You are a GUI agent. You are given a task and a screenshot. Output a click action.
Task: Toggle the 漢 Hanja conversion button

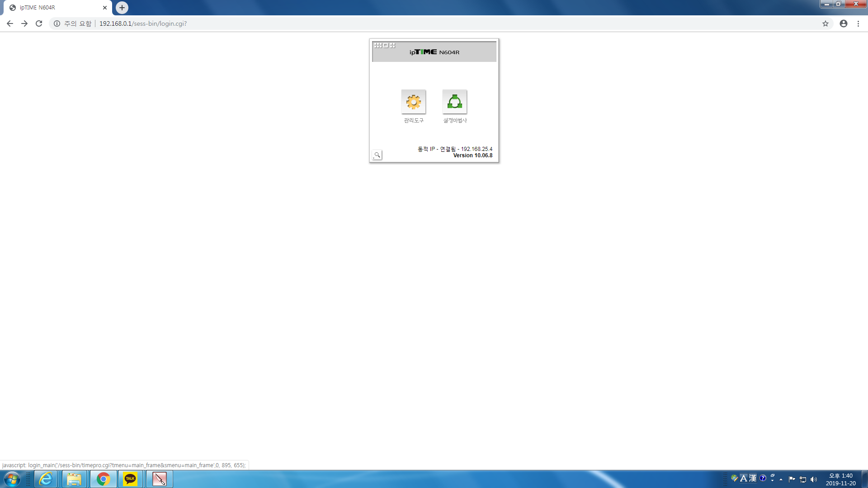[x=753, y=478]
